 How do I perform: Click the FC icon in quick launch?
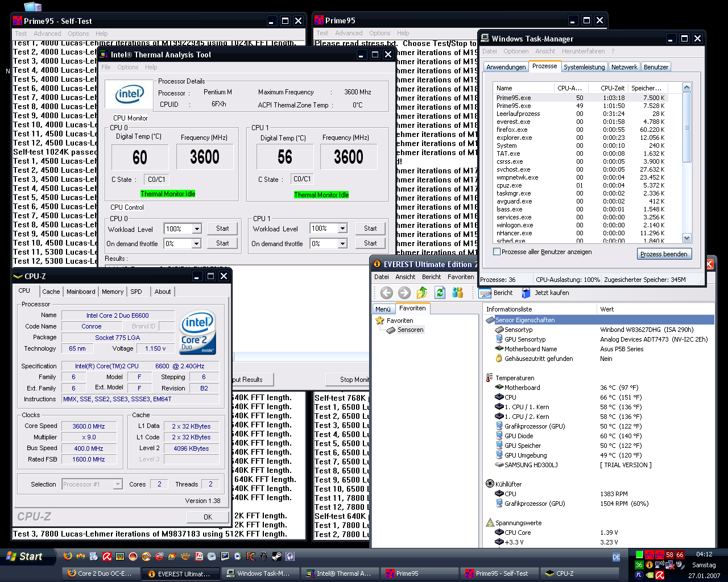250,556
